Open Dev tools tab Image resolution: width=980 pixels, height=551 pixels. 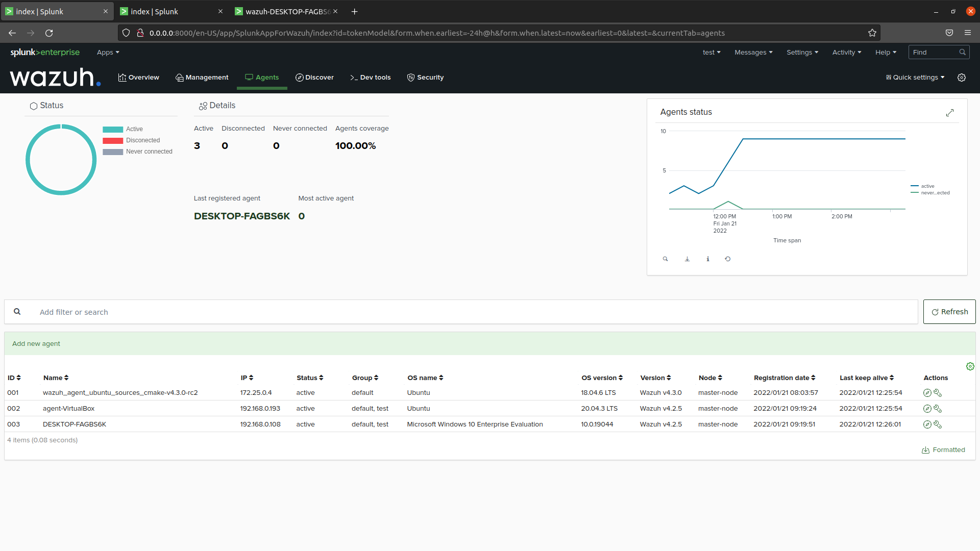371,78
